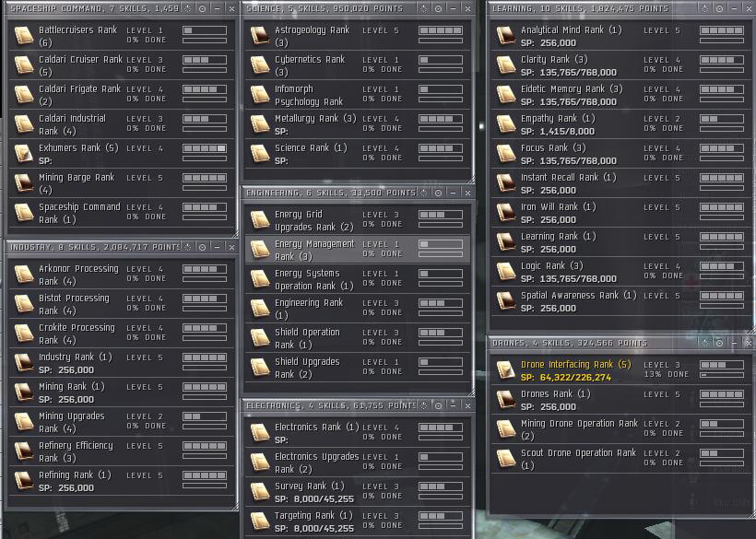Open the Mining Barge skill book icon
This screenshot has height=539, width=756.
pos(24,183)
